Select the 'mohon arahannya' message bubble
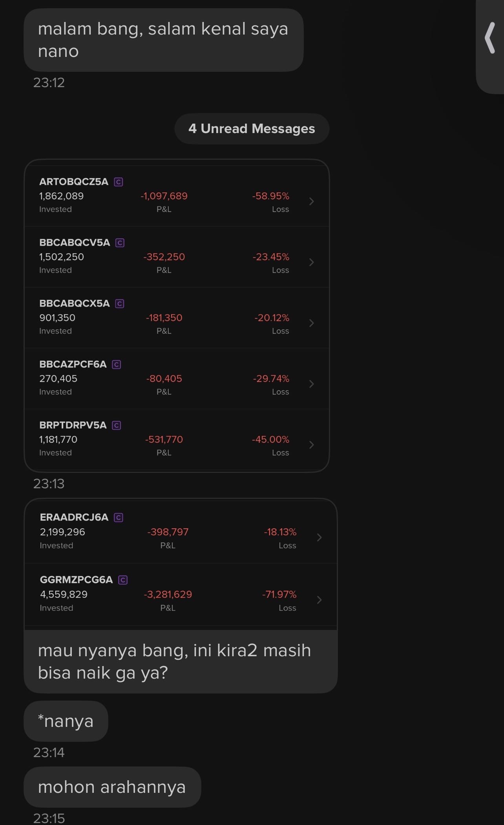 pyautogui.click(x=112, y=787)
